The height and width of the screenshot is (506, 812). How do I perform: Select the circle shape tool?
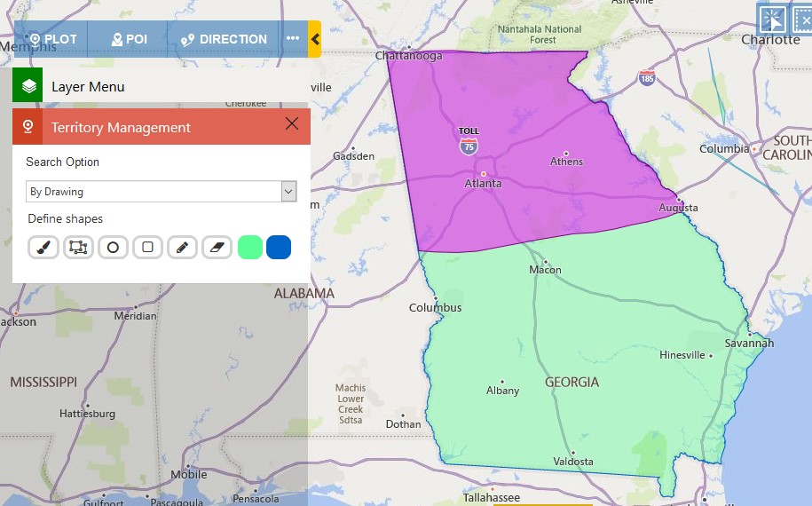pos(113,248)
